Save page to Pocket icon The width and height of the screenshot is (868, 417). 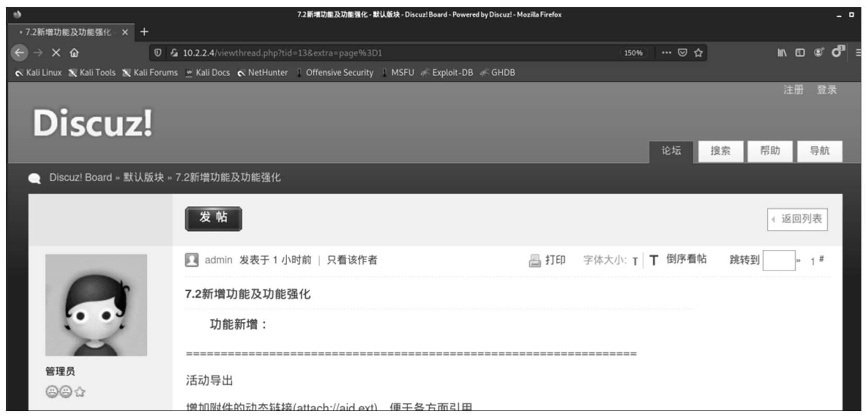coord(682,53)
